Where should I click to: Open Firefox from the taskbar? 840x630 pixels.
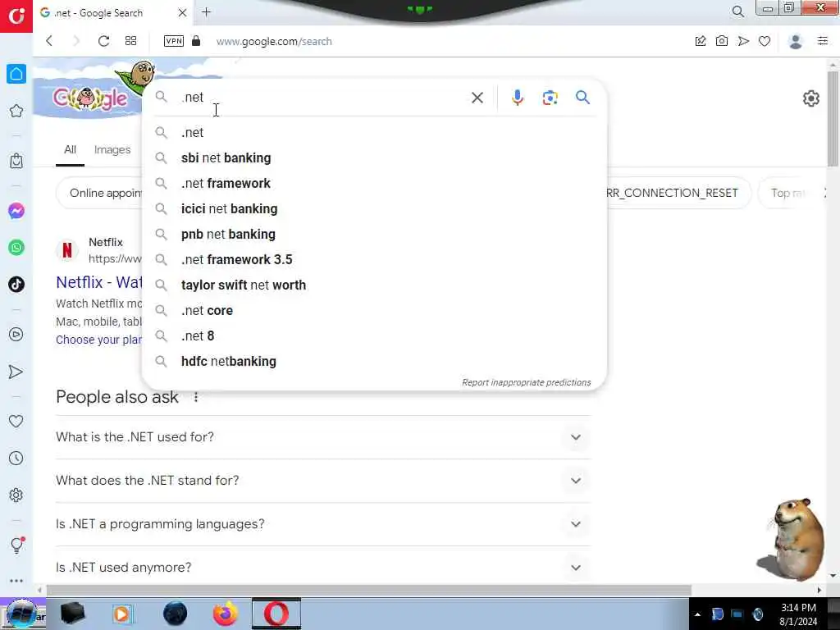tap(226, 614)
